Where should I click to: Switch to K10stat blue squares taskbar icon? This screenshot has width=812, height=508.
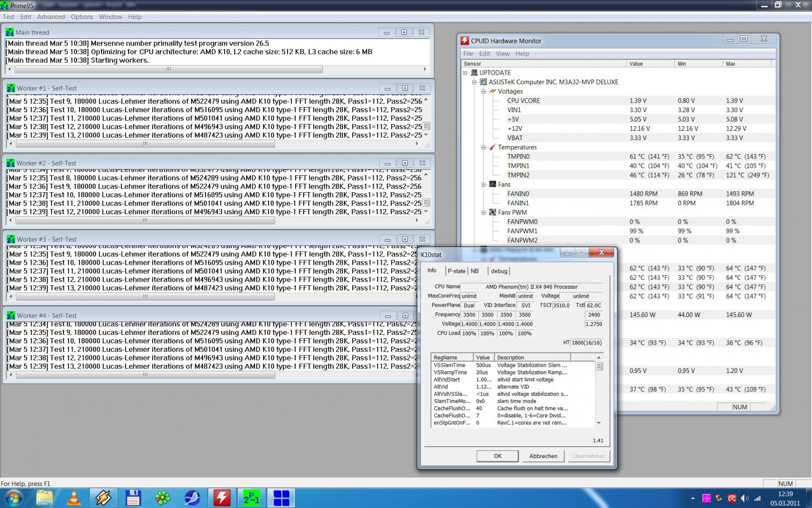tap(281, 498)
